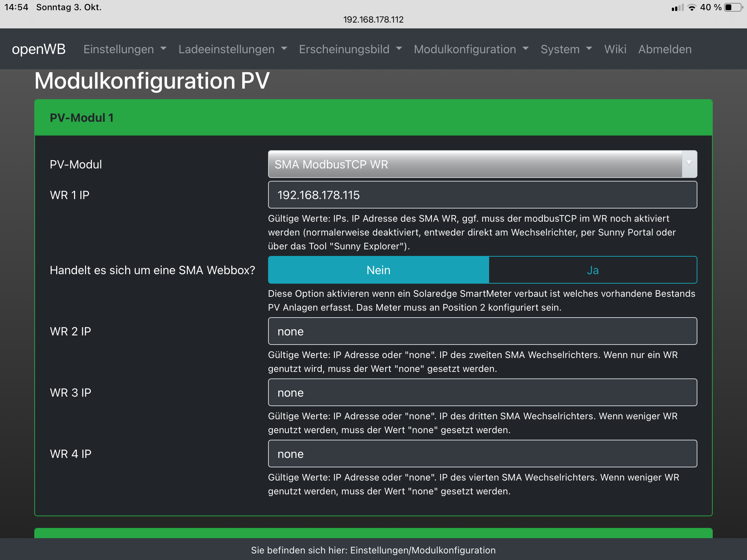Image resolution: width=747 pixels, height=560 pixels.
Task: Open the System menu
Action: point(566,49)
